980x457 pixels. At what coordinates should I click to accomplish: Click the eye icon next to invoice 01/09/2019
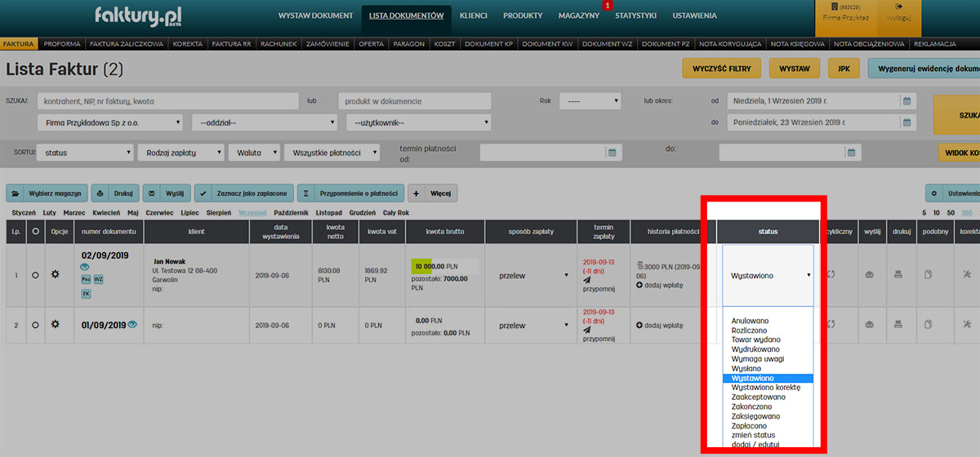tap(131, 325)
